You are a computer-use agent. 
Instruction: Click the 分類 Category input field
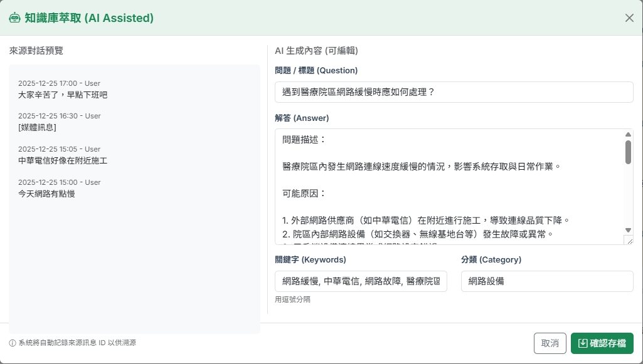[546, 281]
